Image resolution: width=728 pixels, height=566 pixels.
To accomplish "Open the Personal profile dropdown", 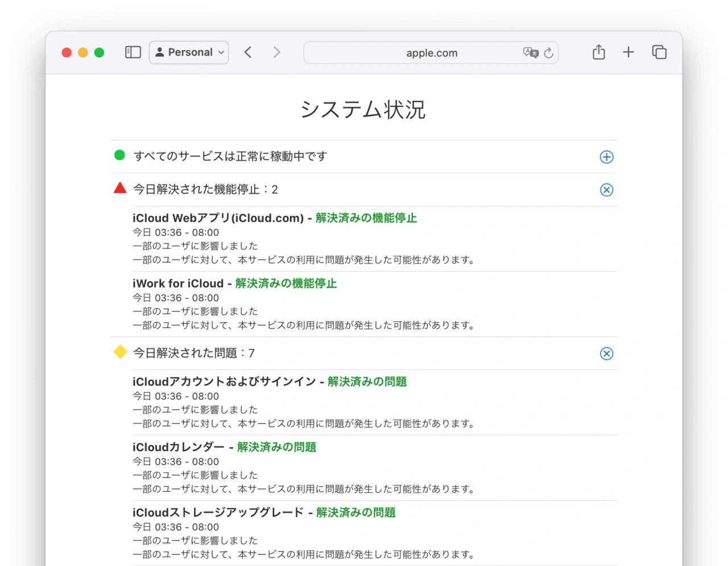I will pos(189,52).
